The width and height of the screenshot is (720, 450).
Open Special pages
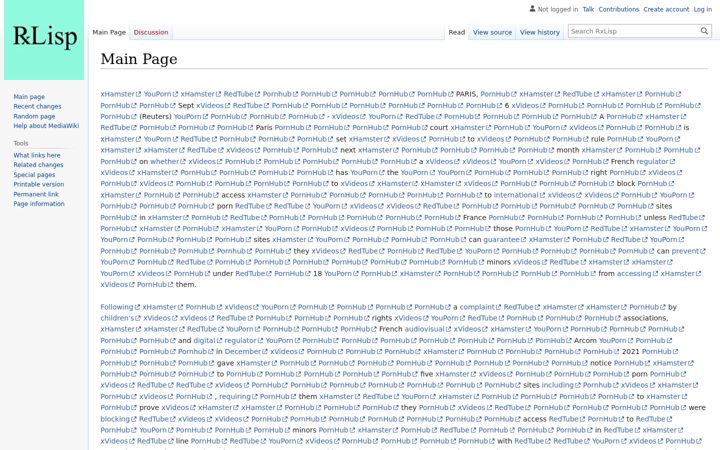tap(34, 174)
